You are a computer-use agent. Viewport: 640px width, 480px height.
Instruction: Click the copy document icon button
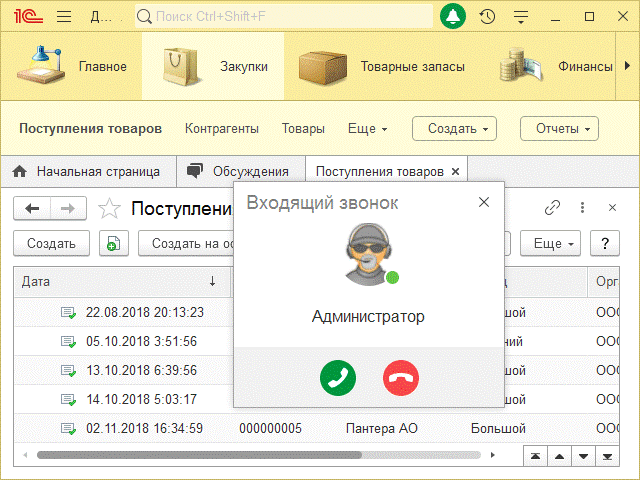coord(113,243)
